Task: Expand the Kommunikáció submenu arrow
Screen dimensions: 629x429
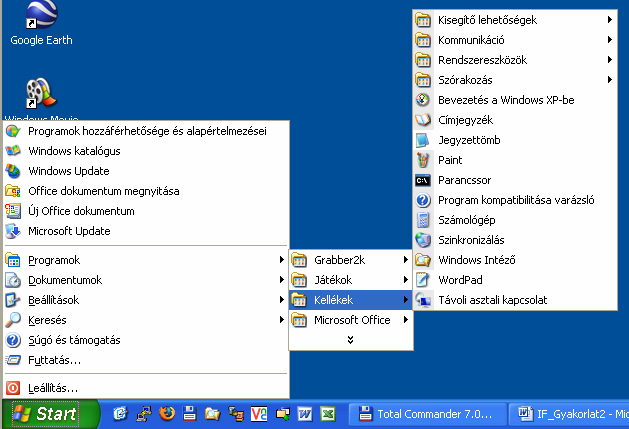Action: 610,40
